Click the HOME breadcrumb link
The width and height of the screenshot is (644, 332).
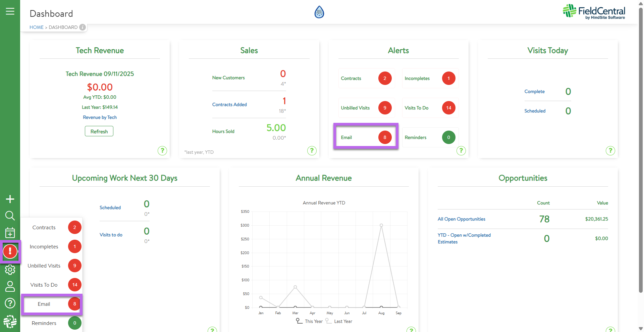tap(36, 27)
